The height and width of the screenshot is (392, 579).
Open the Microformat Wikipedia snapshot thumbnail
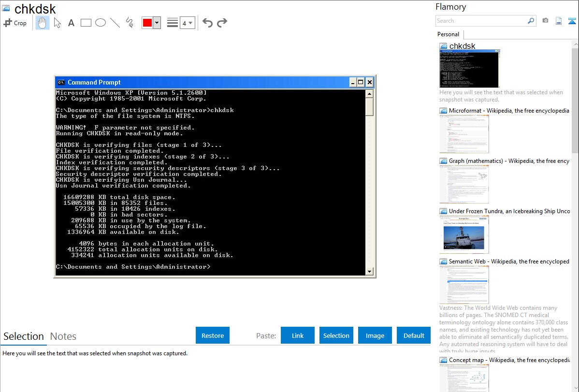pyautogui.click(x=464, y=134)
